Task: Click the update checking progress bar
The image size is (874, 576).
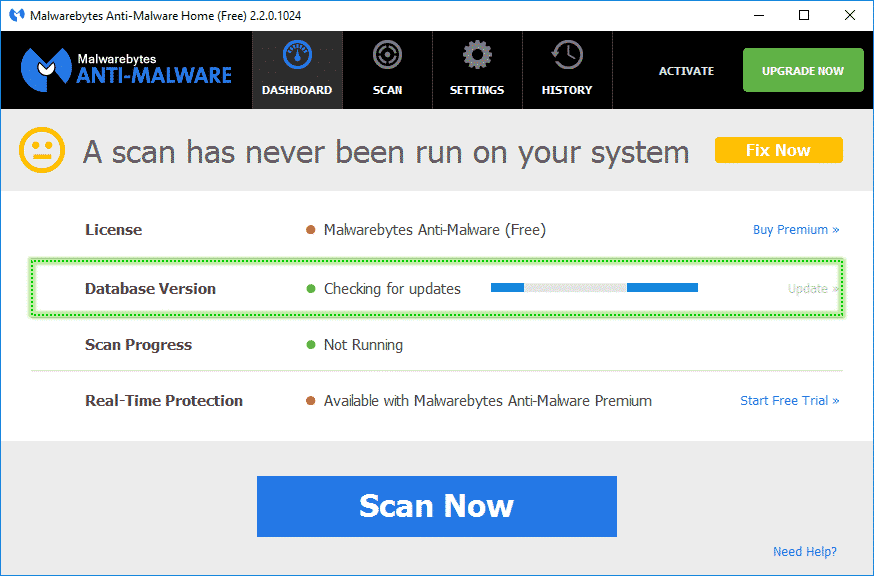Action: click(594, 288)
